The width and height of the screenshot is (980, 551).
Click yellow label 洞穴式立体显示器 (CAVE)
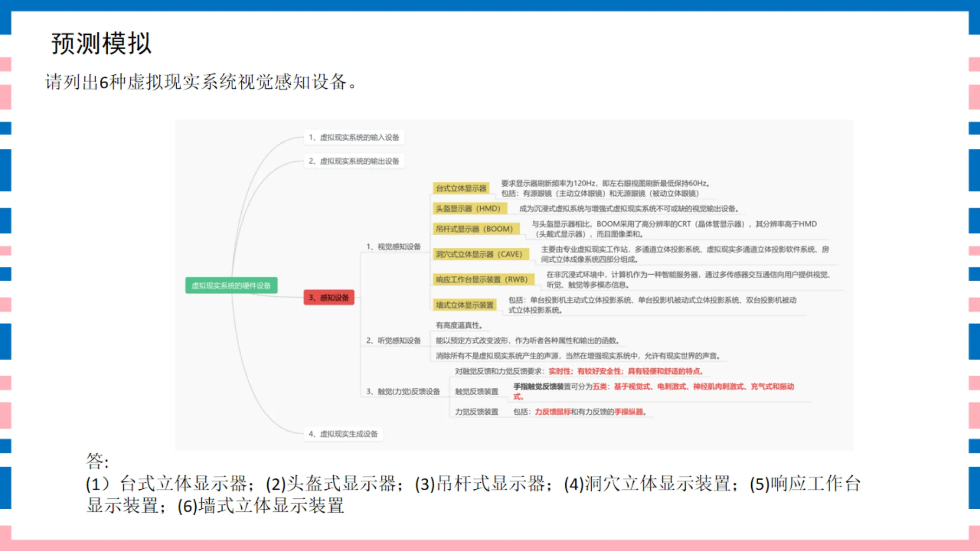[480, 254]
